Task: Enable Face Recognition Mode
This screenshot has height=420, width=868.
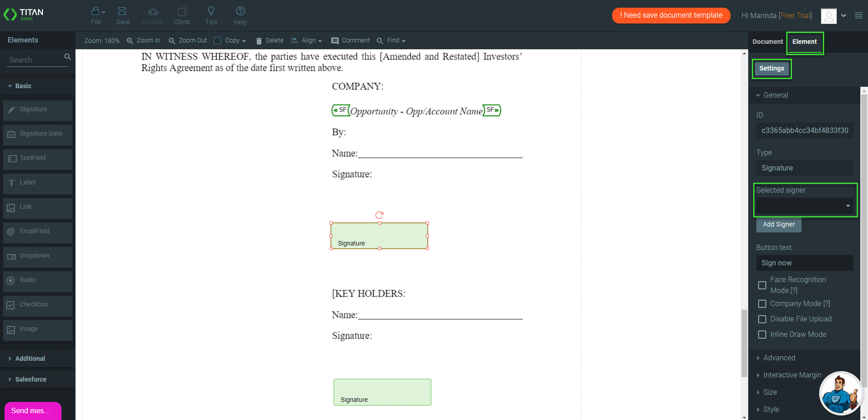Action: pyautogui.click(x=762, y=285)
